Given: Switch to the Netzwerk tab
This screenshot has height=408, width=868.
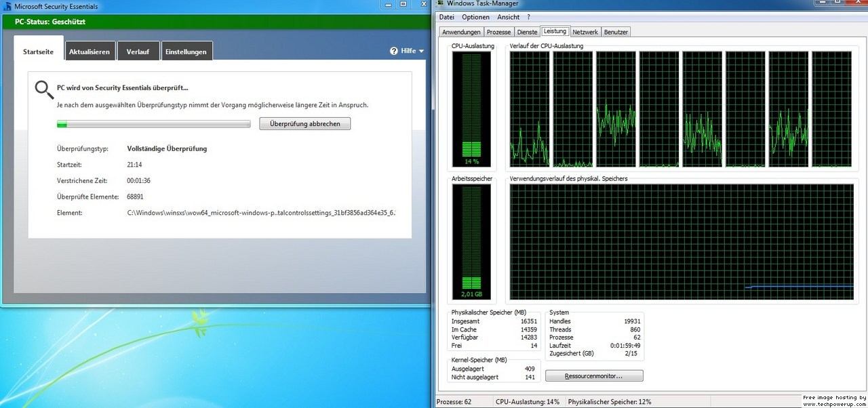Looking at the screenshot, I should tap(585, 32).
